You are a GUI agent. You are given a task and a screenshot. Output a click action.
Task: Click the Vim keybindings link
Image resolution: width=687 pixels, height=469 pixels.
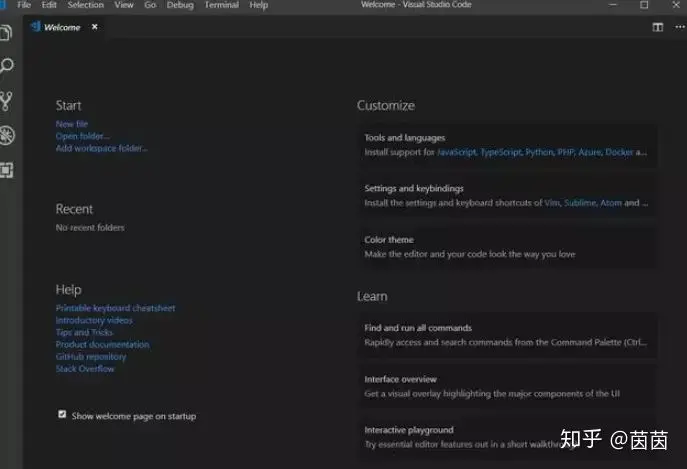click(x=552, y=203)
